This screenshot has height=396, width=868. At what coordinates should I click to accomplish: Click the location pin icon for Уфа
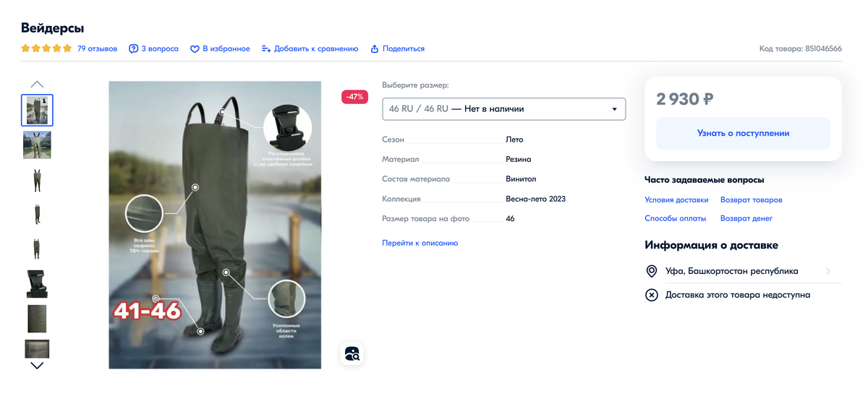click(651, 272)
